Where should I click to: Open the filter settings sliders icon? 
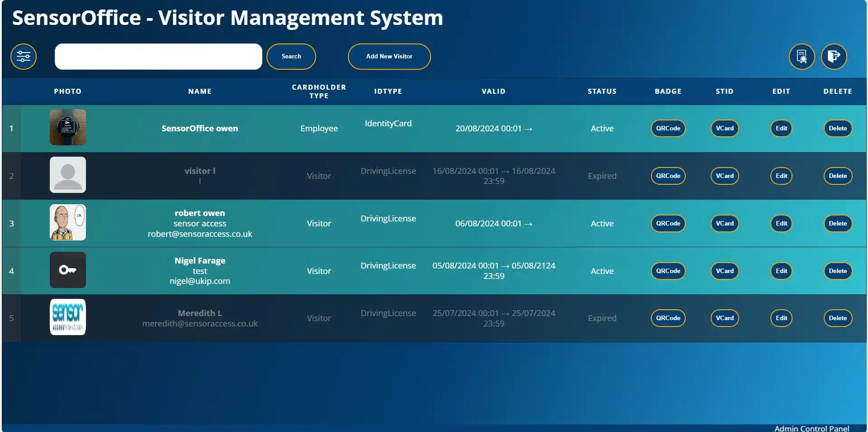click(24, 57)
